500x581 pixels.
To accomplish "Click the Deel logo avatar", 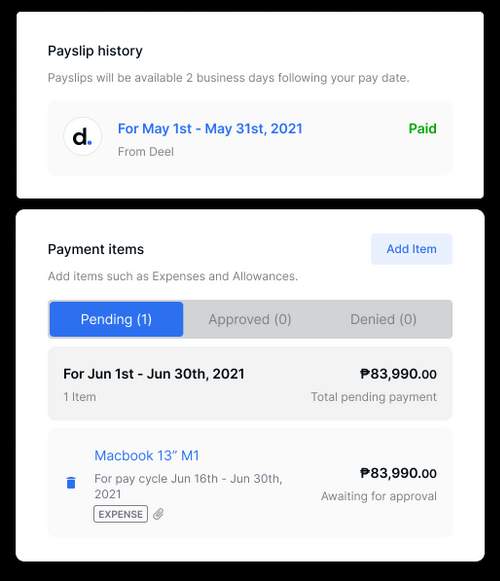I will (x=83, y=137).
